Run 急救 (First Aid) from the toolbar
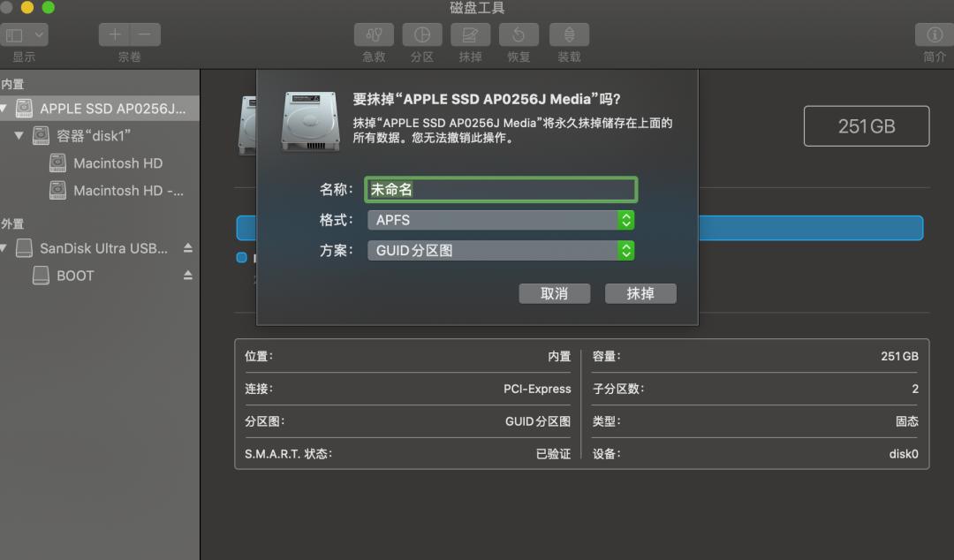The width and height of the screenshot is (954, 560). coord(373,34)
